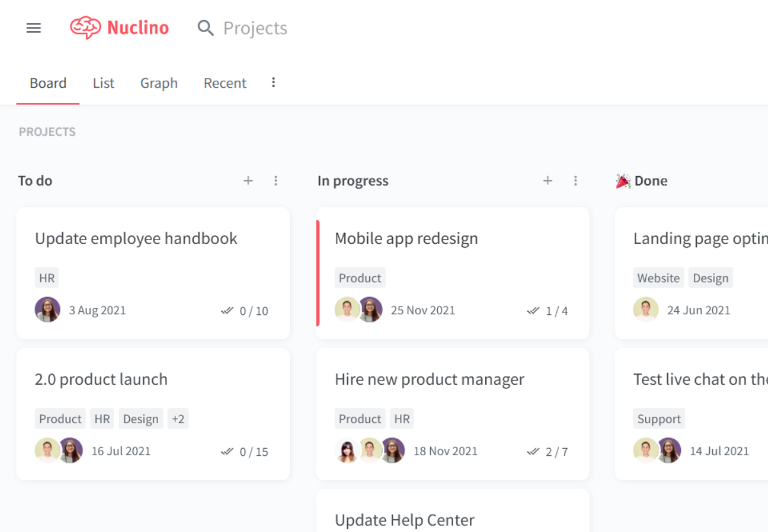Open In progress column options menu

pyautogui.click(x=575, y=181)
